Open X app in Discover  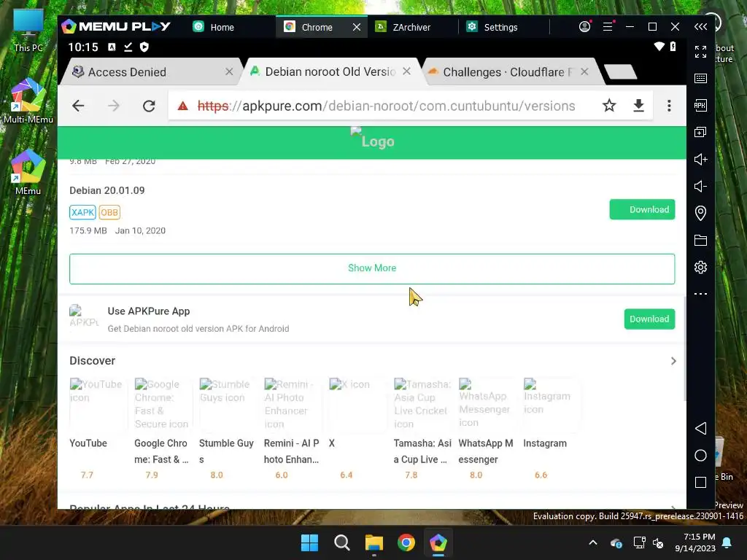tap(357, 429)
